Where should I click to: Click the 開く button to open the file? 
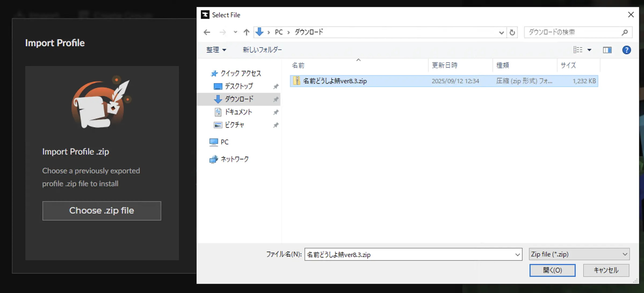[552, 270]
